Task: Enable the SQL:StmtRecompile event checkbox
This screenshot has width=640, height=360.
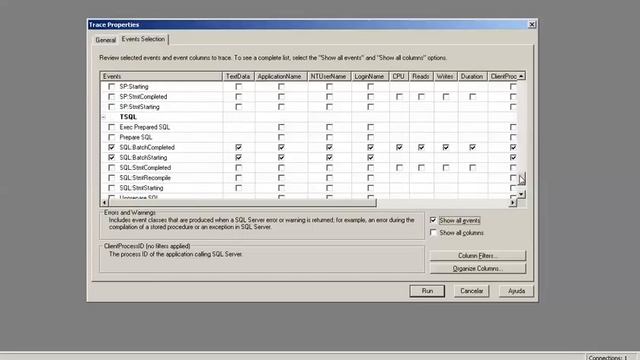Action: pos(111,178)
